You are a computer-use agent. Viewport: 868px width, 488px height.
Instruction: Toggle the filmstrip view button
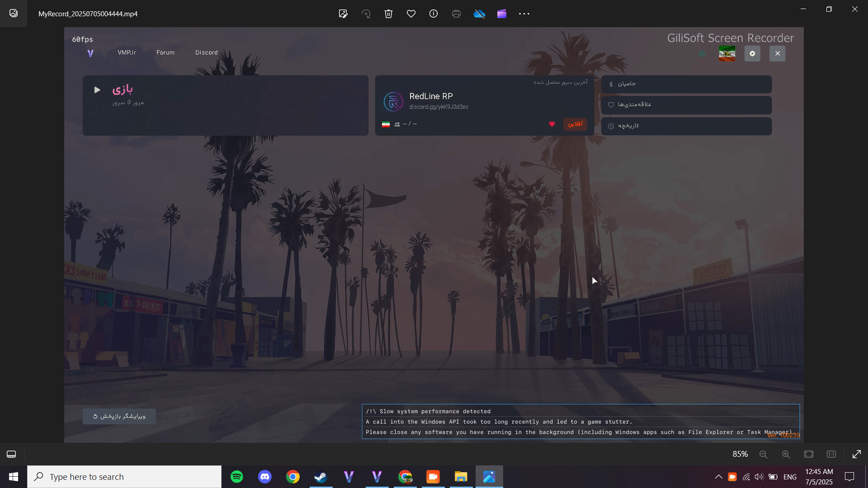(x=11, y=454)
